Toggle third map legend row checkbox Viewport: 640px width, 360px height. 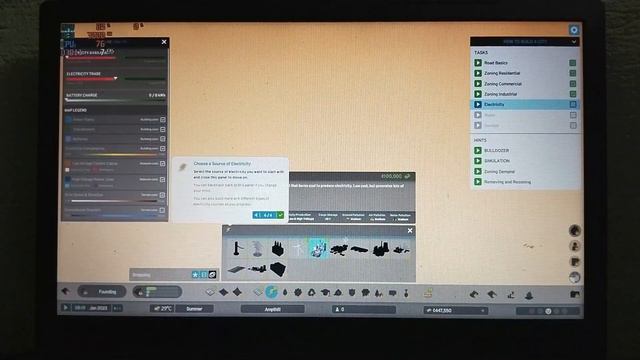pyautogui.click(x=162, y=139)
